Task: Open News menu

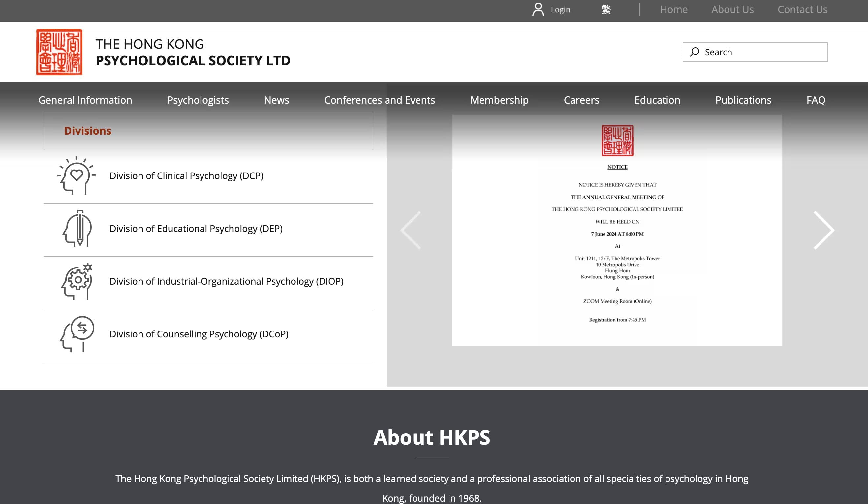Action: (x=276, y=100)
